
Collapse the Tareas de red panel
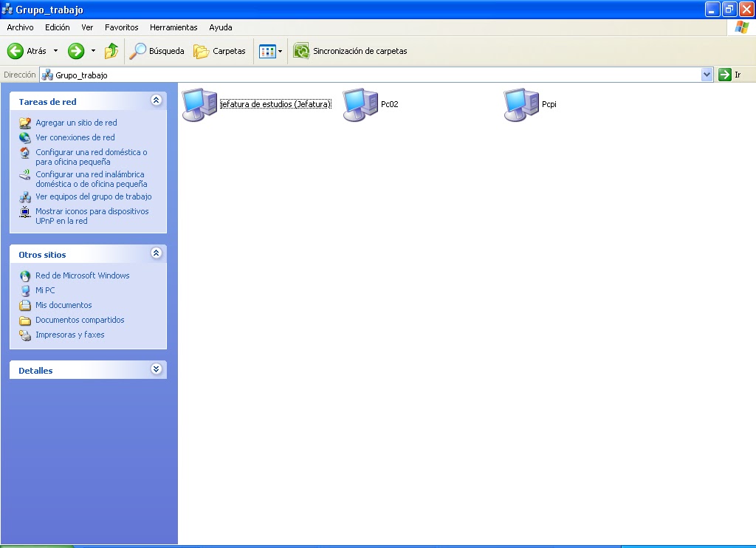coord(156,100)
